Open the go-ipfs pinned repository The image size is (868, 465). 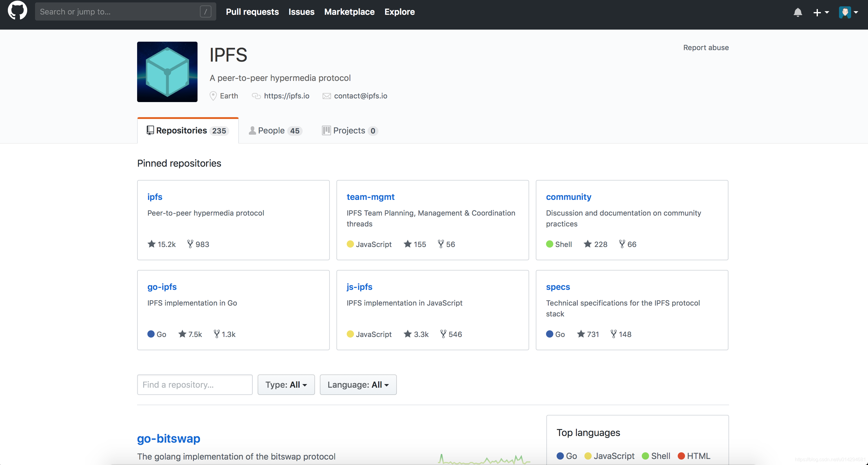click(x=162, y=287)
